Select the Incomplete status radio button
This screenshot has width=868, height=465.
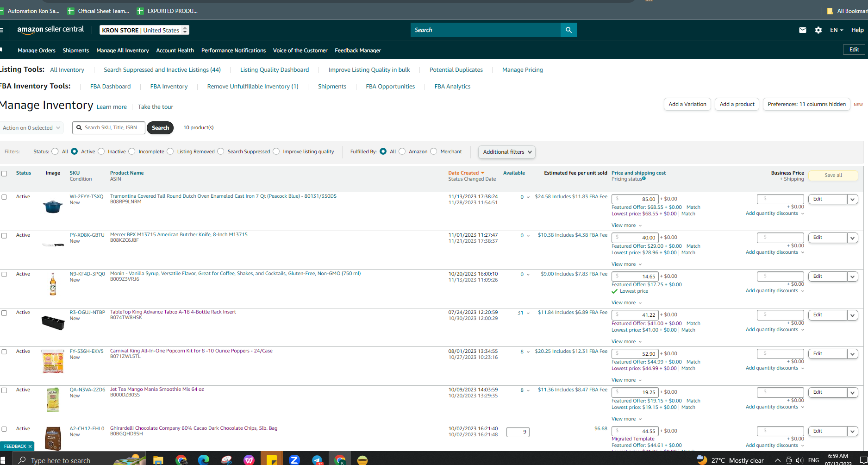click(x=132, y=151)
